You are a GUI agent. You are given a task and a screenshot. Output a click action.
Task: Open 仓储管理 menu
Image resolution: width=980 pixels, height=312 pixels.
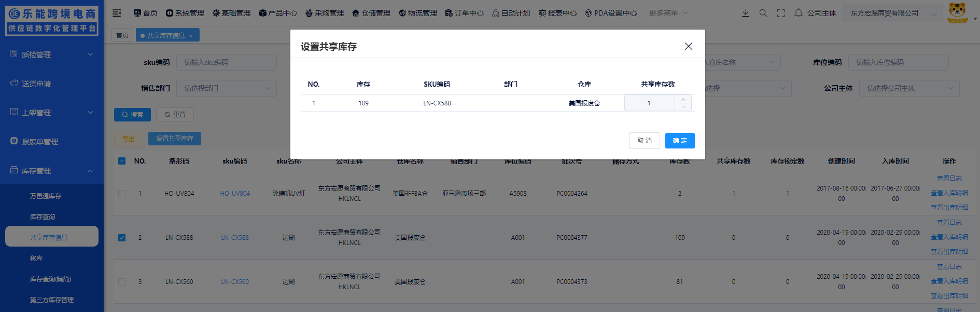tap(371, 13)
